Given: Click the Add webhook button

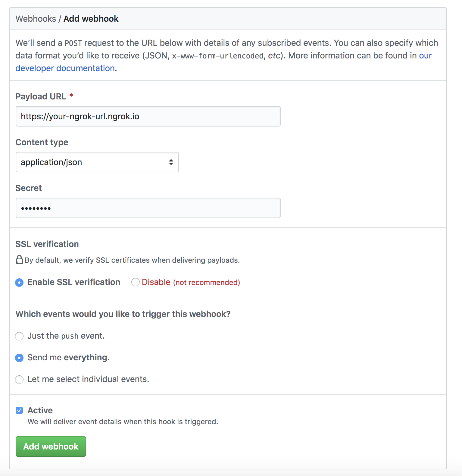Looking at the screenshot, I should (51, 446).
